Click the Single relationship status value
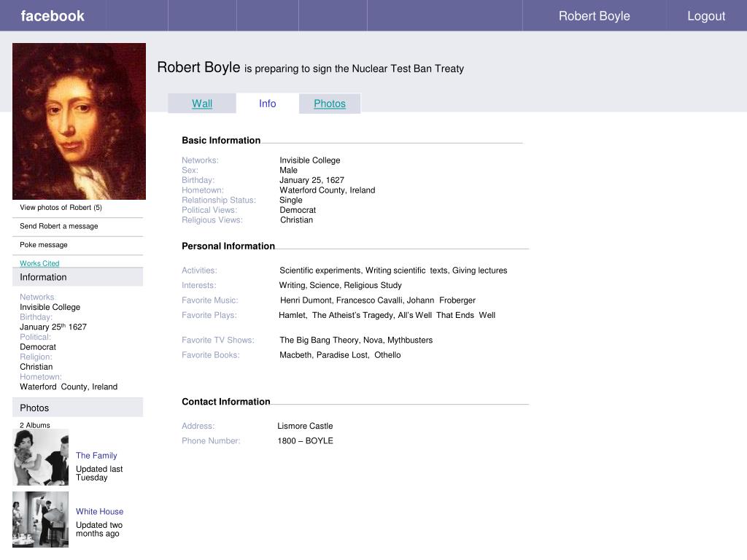Image resolution: width=747 pixels, height=560 pixels. 290,200
